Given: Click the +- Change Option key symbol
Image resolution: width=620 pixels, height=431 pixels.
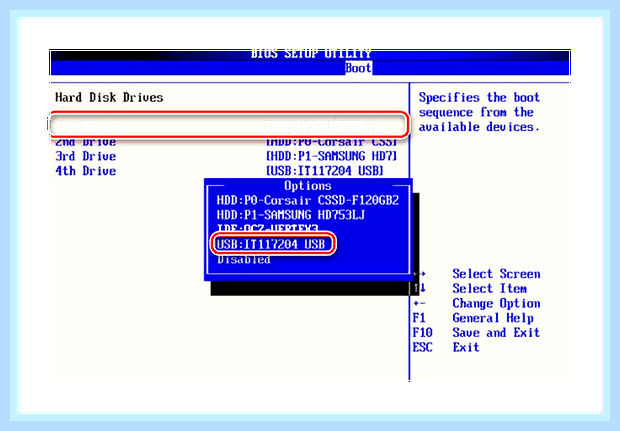Looking at the screenshot, I should 419,304.
